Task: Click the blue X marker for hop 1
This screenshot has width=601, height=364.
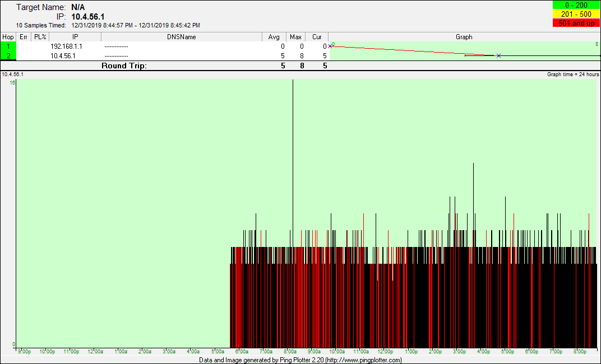Action: tap(330, 46)
